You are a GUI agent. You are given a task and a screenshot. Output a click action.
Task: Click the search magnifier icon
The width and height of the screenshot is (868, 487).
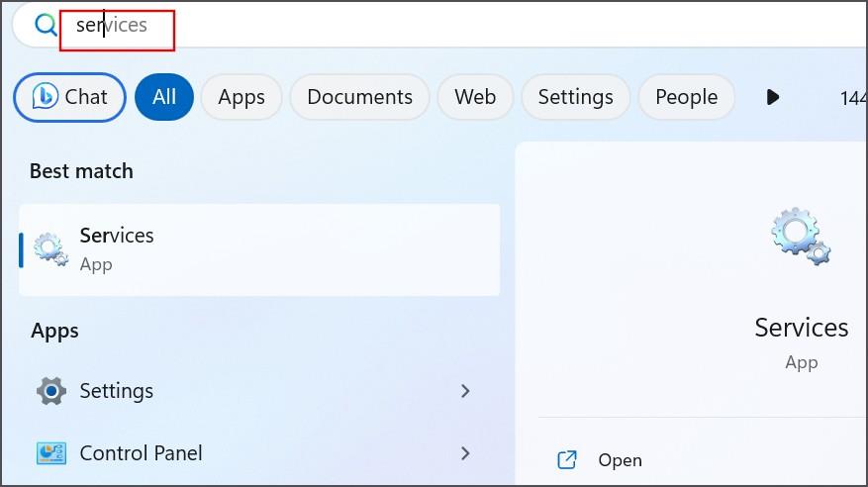46,25
